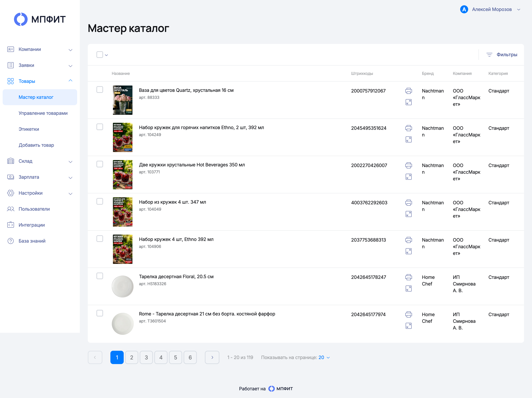Open Управление товарами submenu item

43,113
